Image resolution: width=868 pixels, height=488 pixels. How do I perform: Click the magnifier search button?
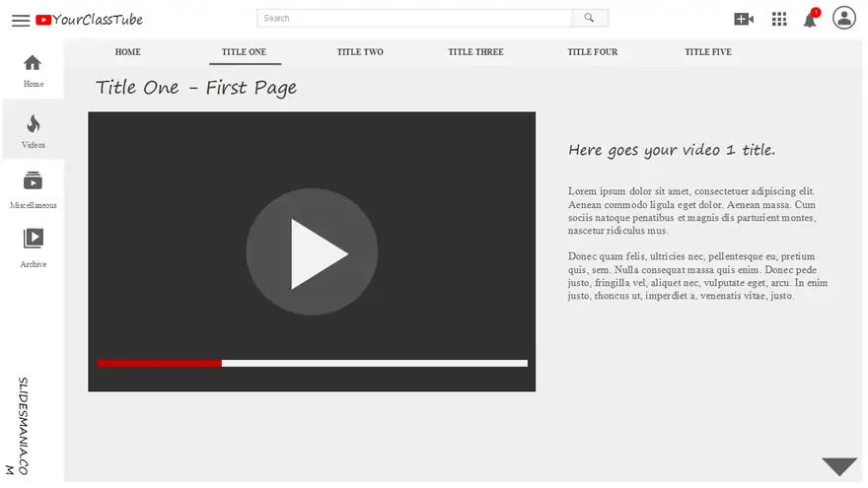589,19
